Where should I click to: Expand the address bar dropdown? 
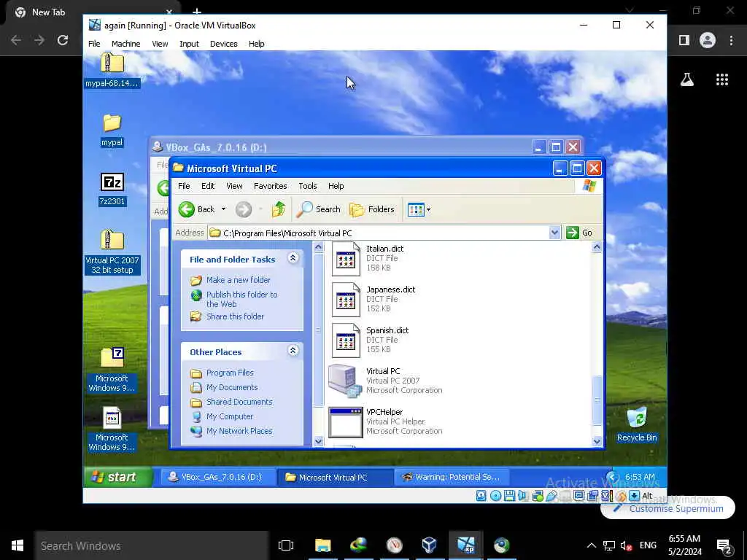554,233
